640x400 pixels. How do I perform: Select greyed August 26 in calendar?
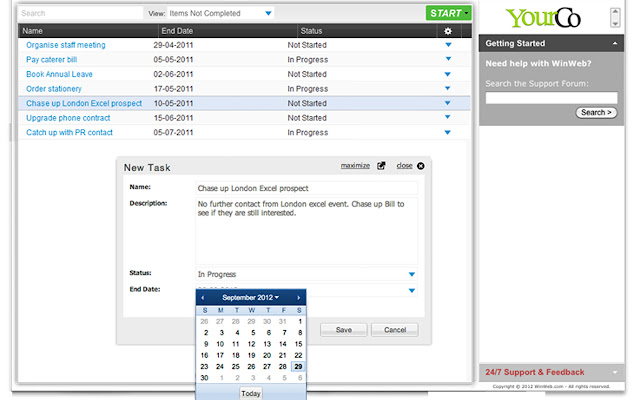(x=204, y=321)
